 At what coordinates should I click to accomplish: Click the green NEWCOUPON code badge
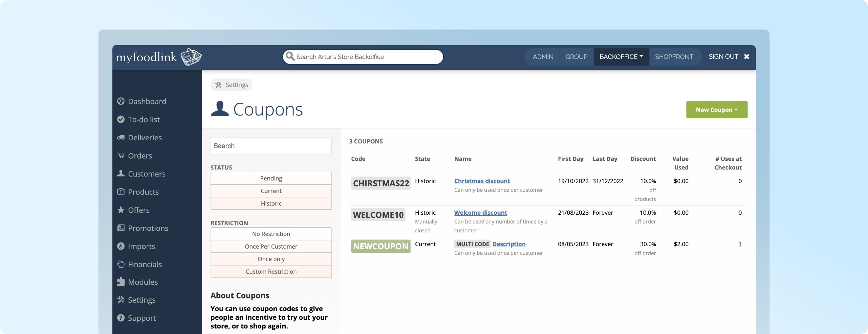click(381, 246)
